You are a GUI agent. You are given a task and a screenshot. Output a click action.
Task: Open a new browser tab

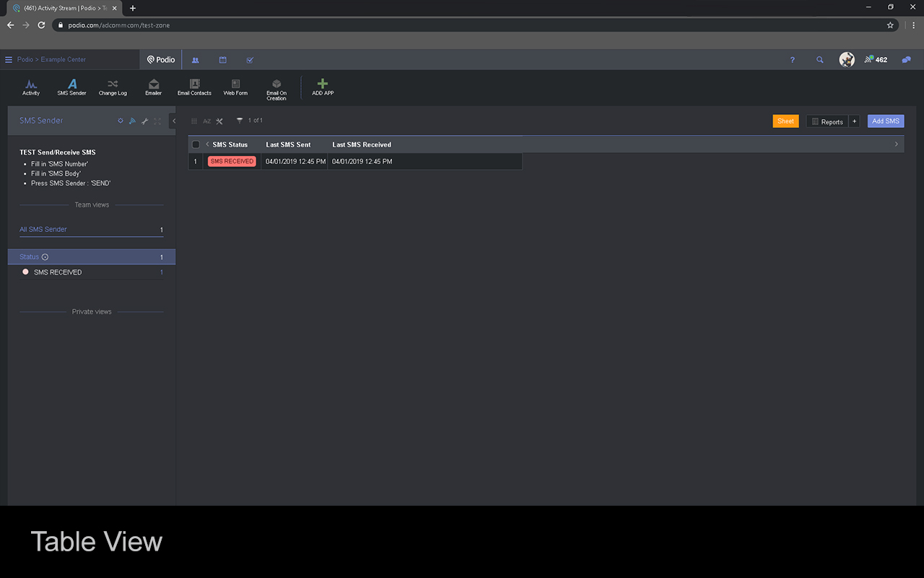point(133,8)
